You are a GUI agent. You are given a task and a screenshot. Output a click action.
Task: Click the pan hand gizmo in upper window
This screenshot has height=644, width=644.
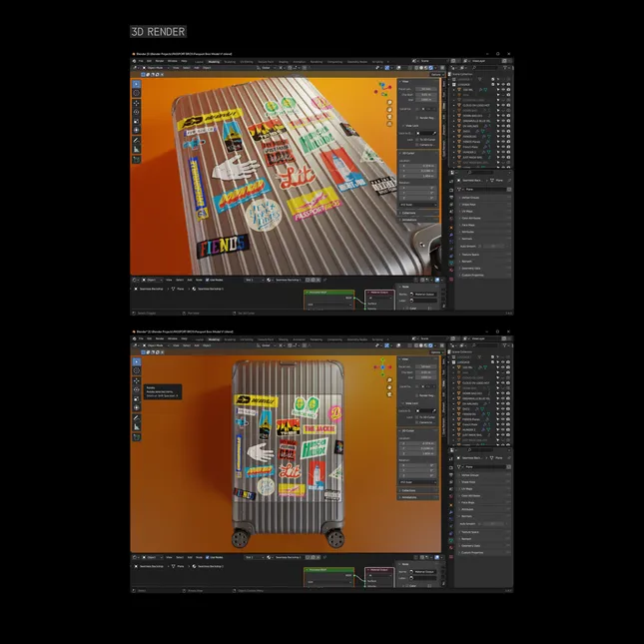point(389,109)
